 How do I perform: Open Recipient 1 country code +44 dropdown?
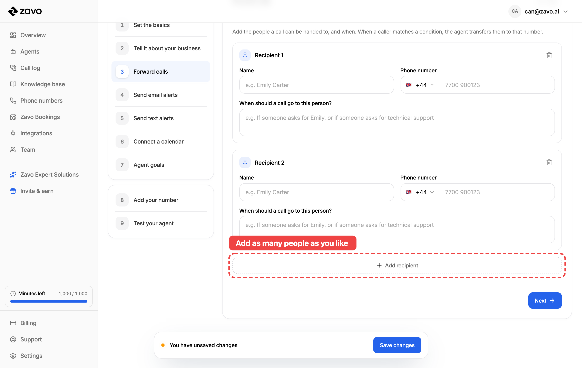[420, 85]
